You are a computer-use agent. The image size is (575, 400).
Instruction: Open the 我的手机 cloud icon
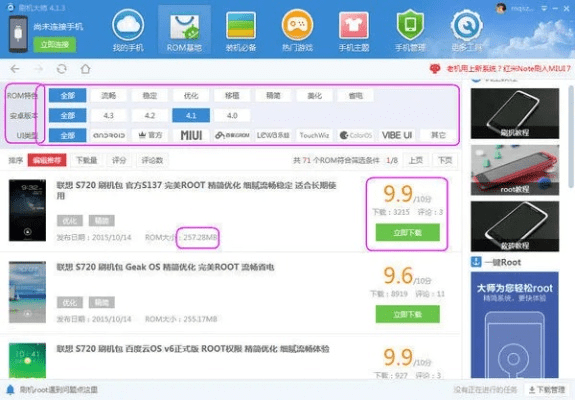coord(128,25)
